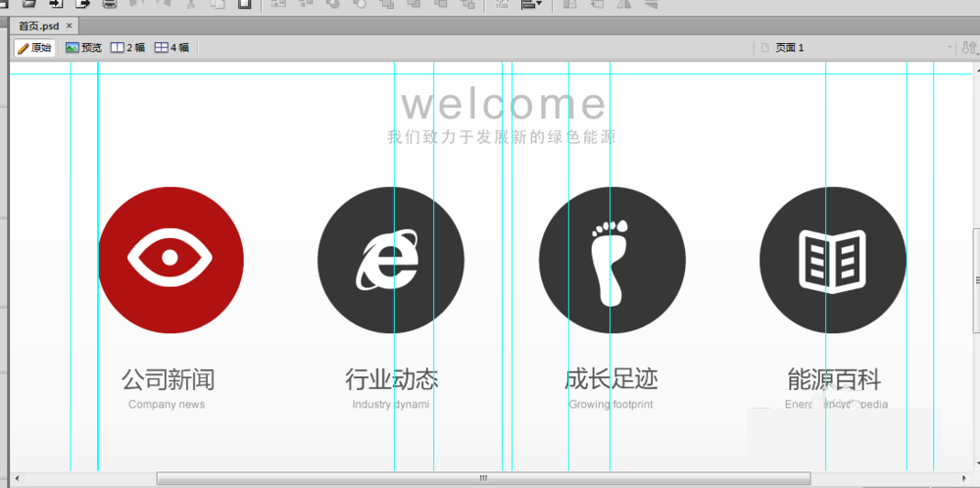Click the horizontal scrollbar thumb
Image resolution: width=980 pixels, height=488 pixels.
(x=482, y=478)
